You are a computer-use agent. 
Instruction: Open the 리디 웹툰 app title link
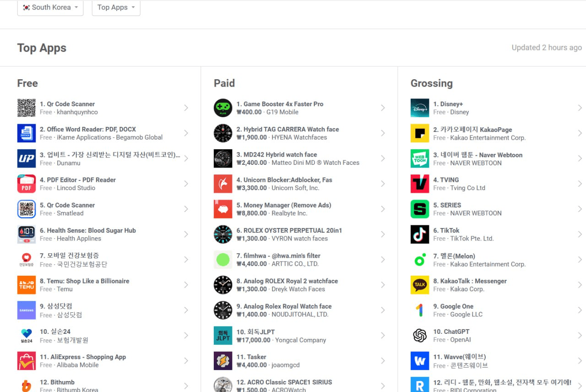[x=502, y=382]
